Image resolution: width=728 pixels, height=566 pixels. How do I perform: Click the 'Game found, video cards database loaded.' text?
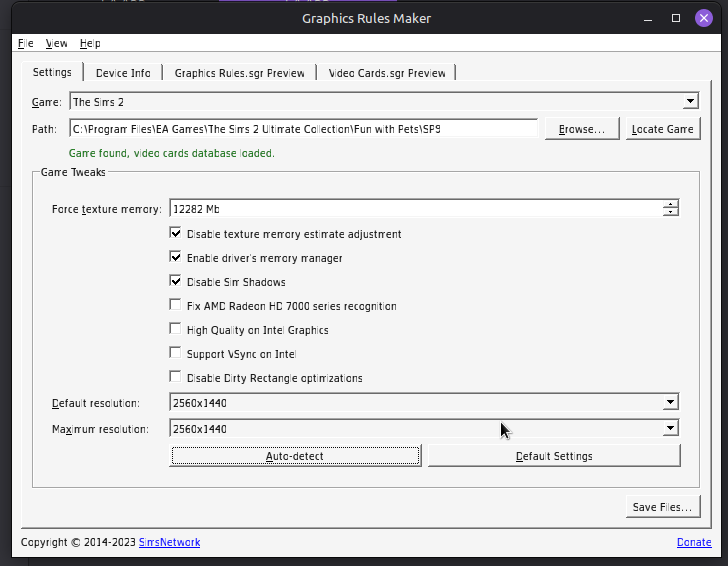tap(172, 153)
